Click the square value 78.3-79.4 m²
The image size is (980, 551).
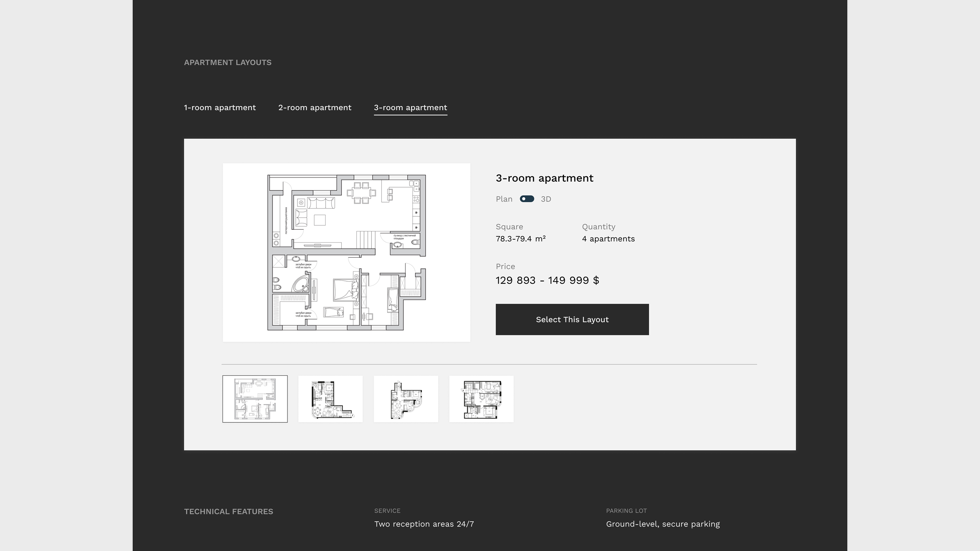tap(520, 239)
